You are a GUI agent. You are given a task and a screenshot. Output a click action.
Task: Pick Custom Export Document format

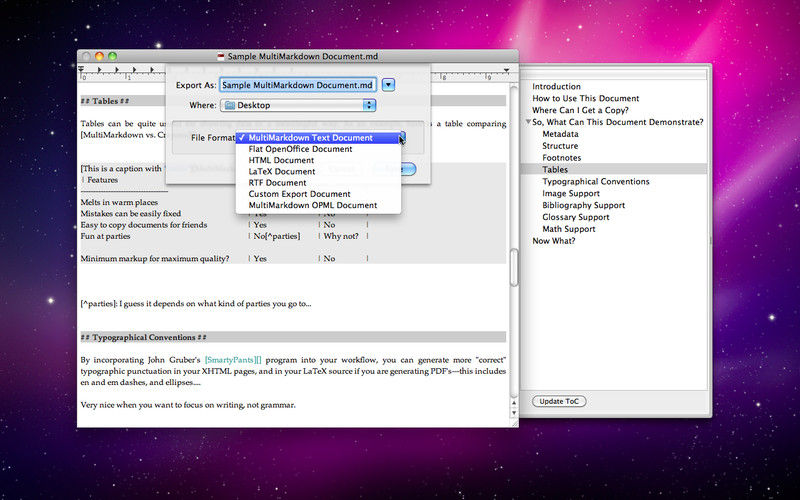318,194
